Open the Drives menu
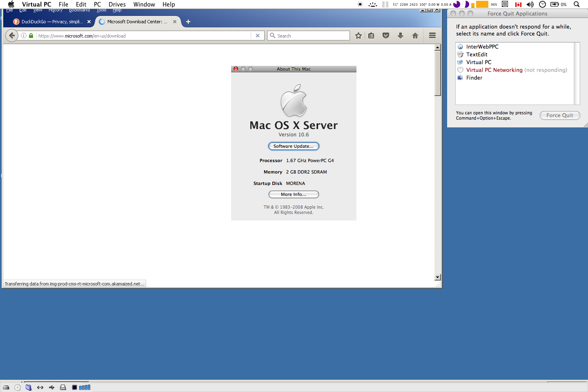588x392 pixels. point(117,4)
